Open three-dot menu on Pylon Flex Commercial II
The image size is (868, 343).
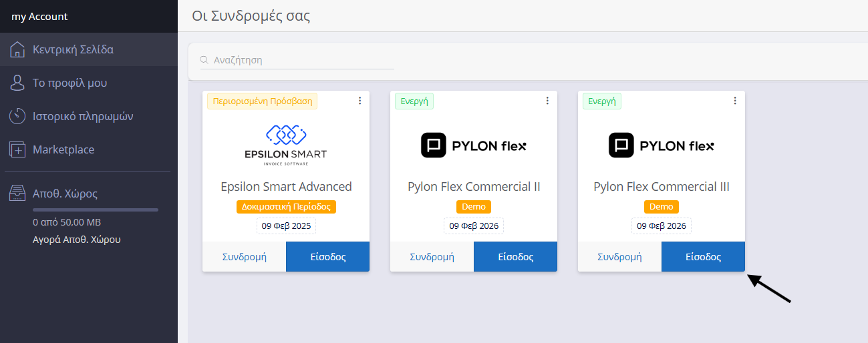pos(547,101)
